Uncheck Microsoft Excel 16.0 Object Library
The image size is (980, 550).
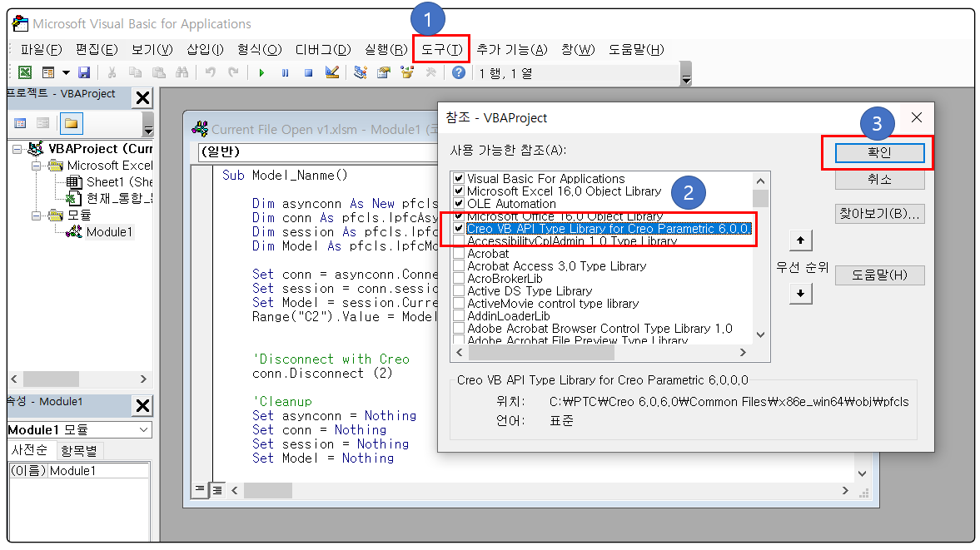click(459, 191)
